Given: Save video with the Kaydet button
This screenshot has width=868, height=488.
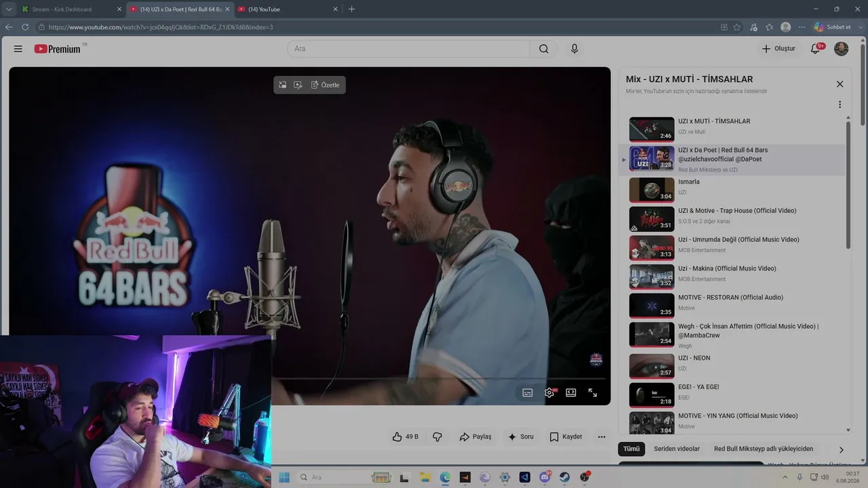Looking at the screenshot, I should pyautogui.click(x=566, y=437).
